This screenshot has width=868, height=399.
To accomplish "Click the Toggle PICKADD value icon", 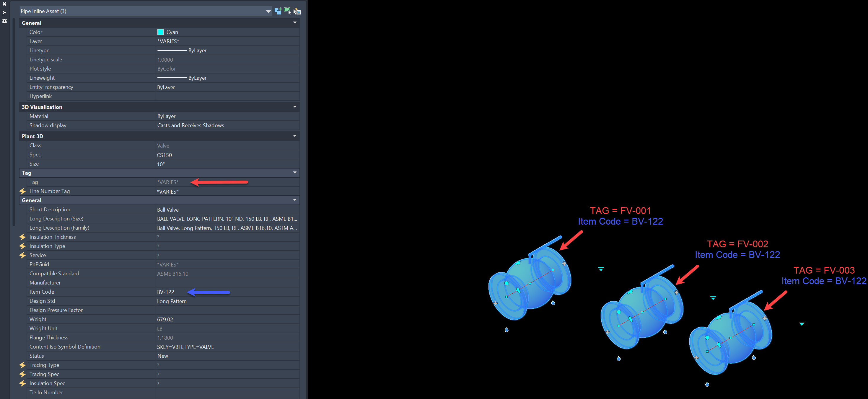I will 278,11.
